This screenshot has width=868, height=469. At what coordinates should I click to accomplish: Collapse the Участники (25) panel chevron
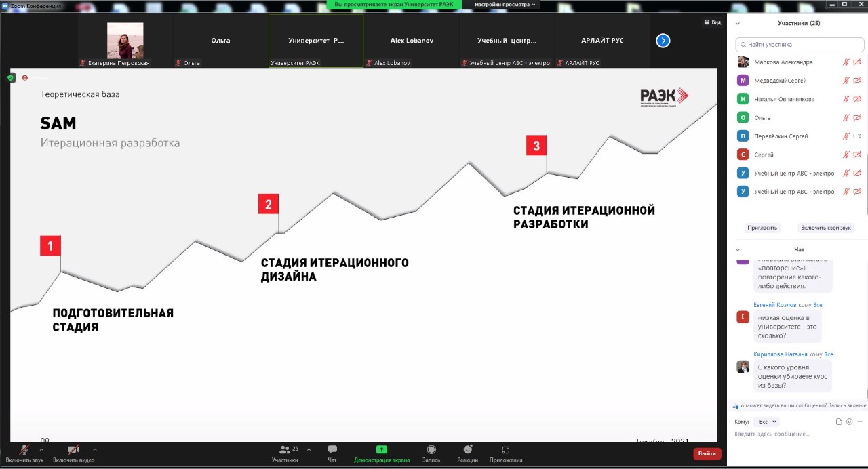[738, 23]
